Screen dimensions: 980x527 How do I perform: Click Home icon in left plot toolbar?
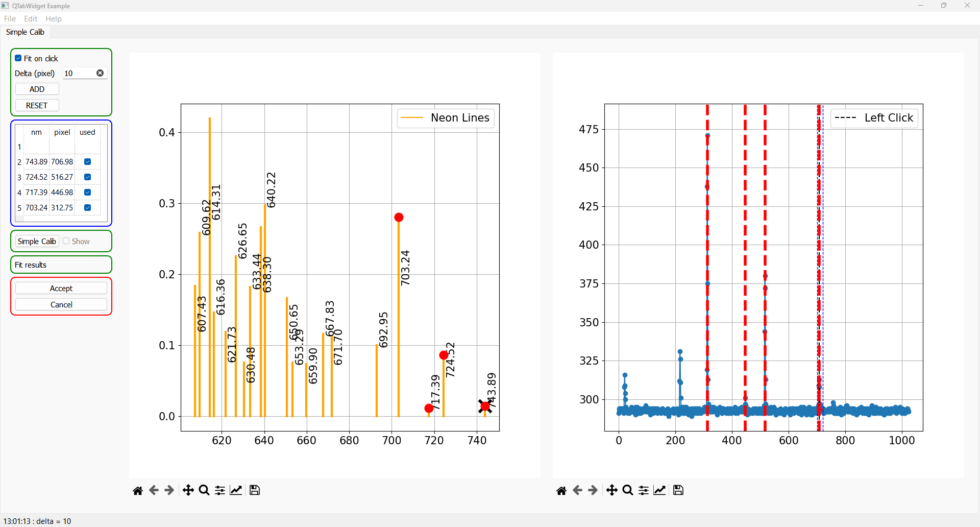(138, 491)
